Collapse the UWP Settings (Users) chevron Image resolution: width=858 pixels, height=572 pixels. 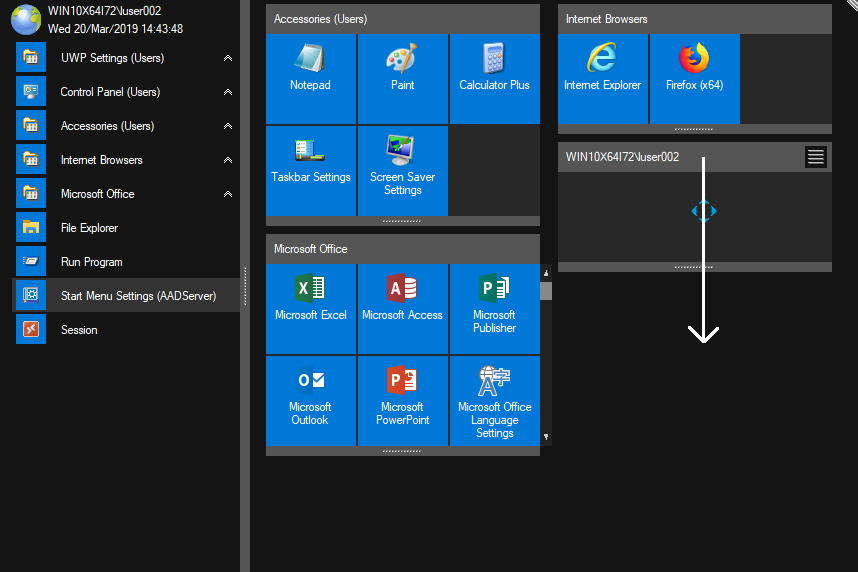[228, 59]
